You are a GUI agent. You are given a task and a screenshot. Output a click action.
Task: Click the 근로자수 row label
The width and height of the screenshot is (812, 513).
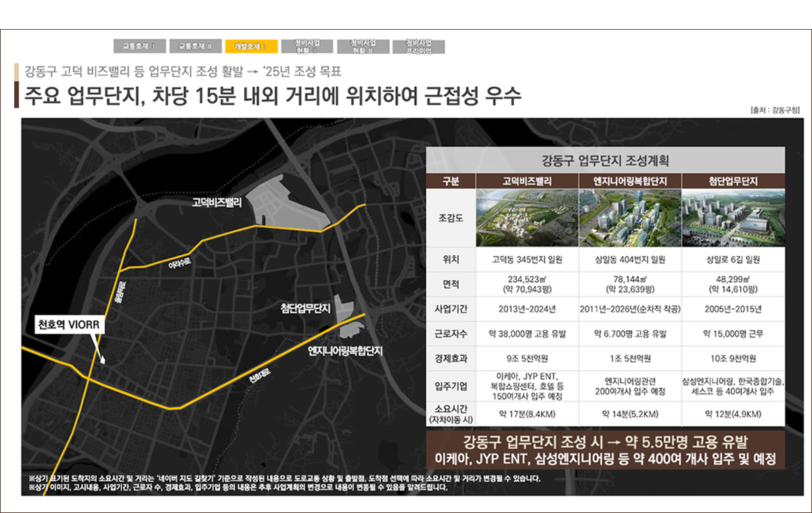pyautogui.click(x=451, y=334)
